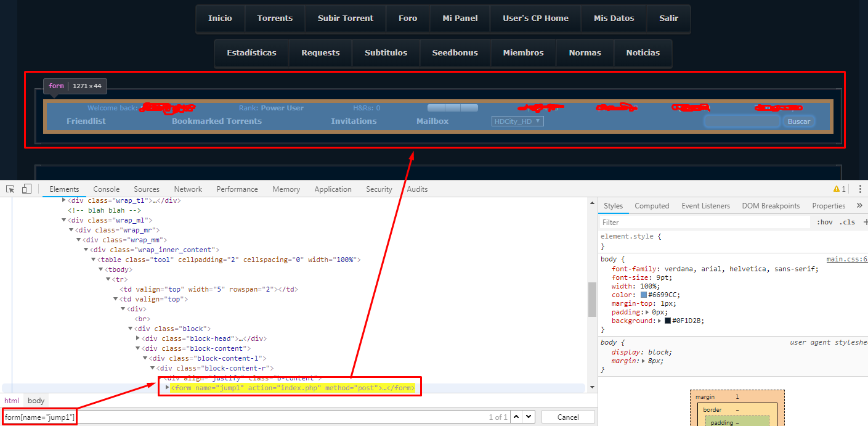Open the Seedbonus page
Image resolution: width=868 pixels, height=426 pixels.
point(455,53)
